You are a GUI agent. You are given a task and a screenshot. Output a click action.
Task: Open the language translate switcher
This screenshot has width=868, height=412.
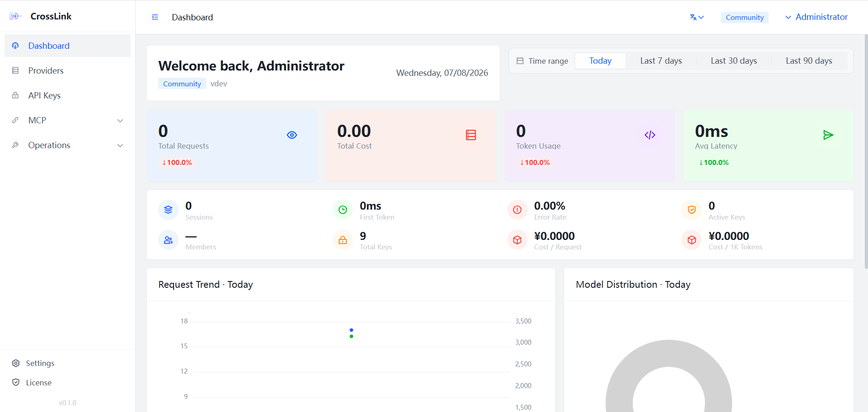697,17
